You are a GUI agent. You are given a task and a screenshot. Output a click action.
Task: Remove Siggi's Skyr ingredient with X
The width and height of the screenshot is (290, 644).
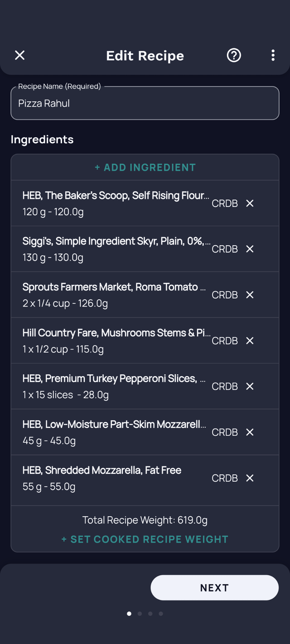point(250,249)
